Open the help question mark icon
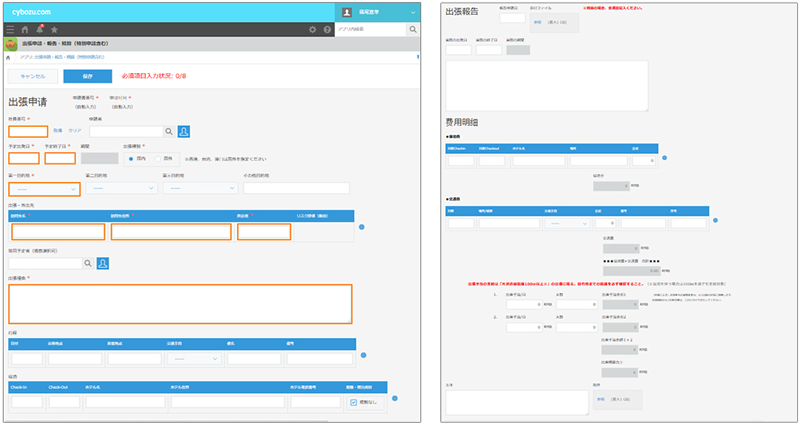The image size is (800, 424). [x=327, y=30]
